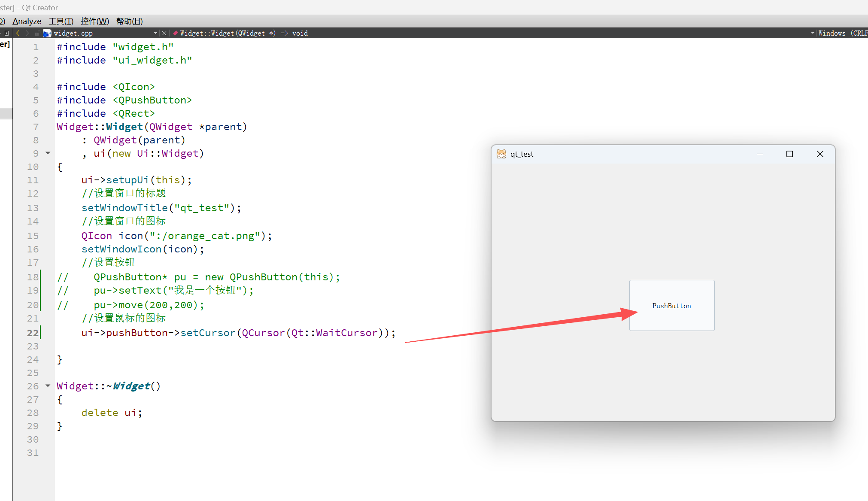Click the orange cat icon in qt_test window

click(501, 154)
